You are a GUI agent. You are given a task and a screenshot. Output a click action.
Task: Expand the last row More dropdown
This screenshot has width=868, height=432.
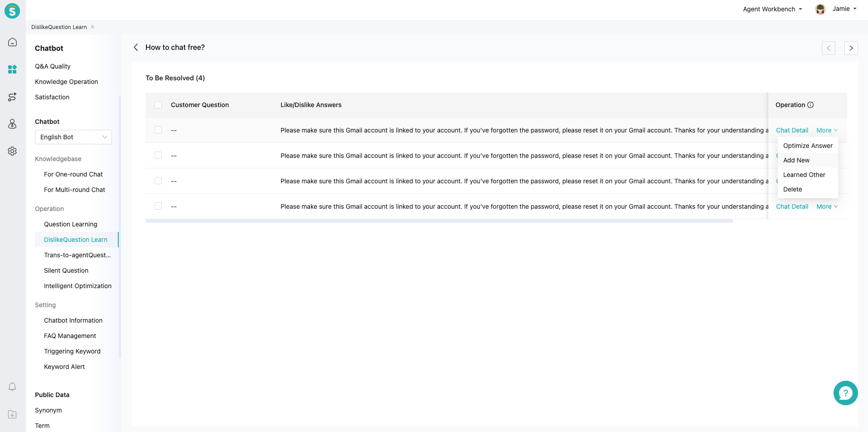[x=827, y=206]
